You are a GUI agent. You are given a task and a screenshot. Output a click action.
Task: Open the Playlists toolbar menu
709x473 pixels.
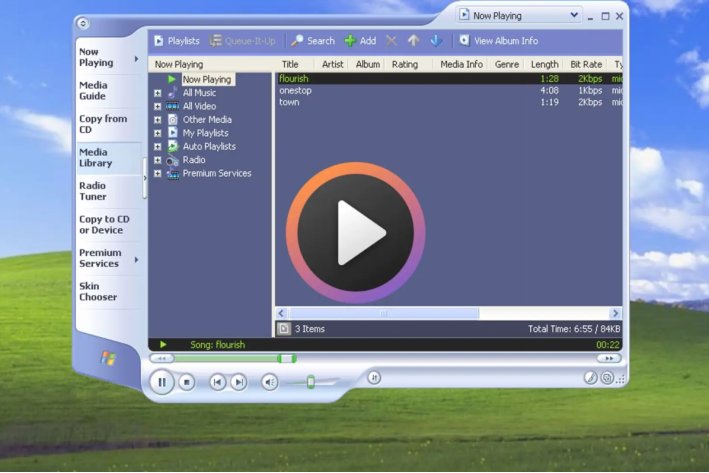pyautogui.click(x=176, y=41)
